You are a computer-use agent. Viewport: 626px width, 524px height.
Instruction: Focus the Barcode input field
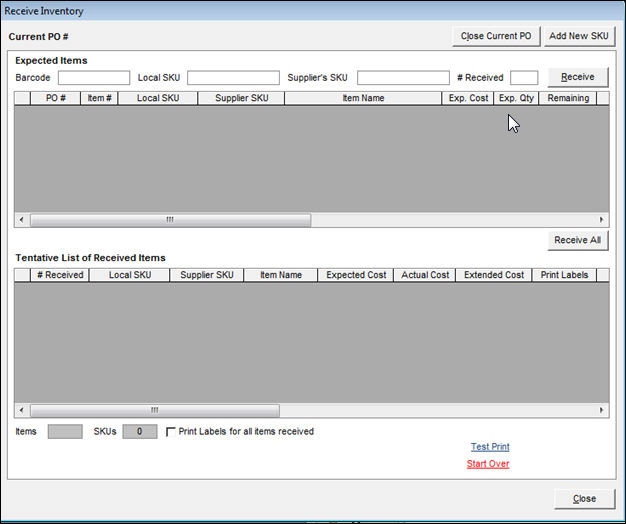point(93,78)
